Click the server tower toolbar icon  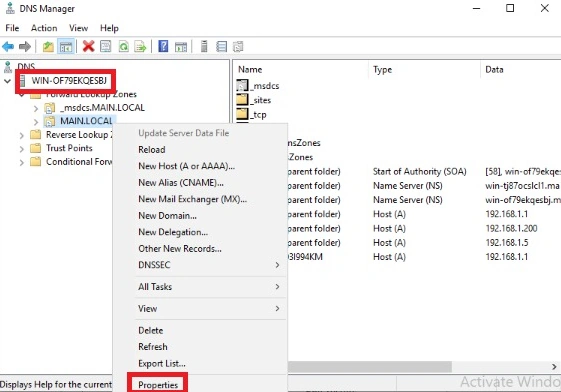click(x=204, y=46)
